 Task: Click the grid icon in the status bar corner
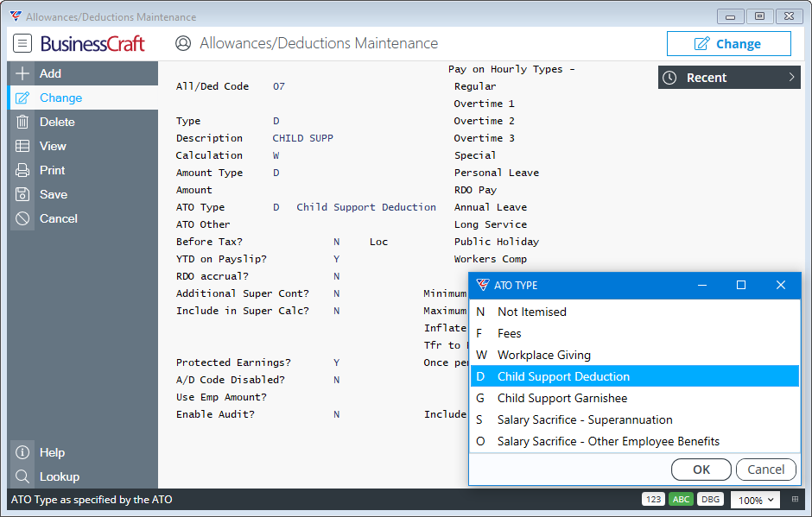[795, 500]
